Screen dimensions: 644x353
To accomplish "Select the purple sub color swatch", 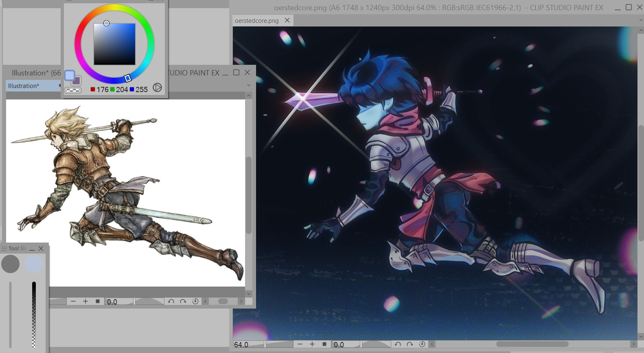I will [77, 81].
